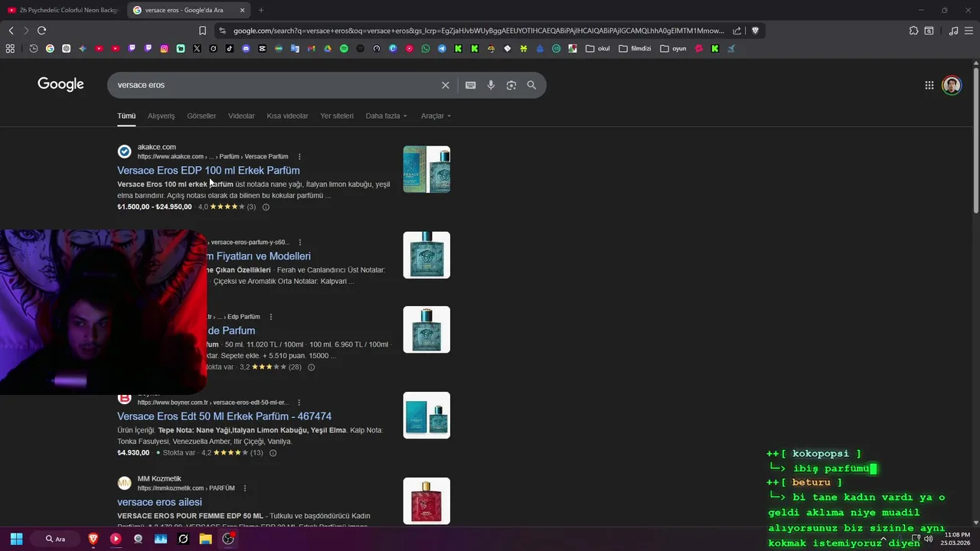Open the Brave Shields lion icon
This screenshot has height=551, width=980.
755,31
